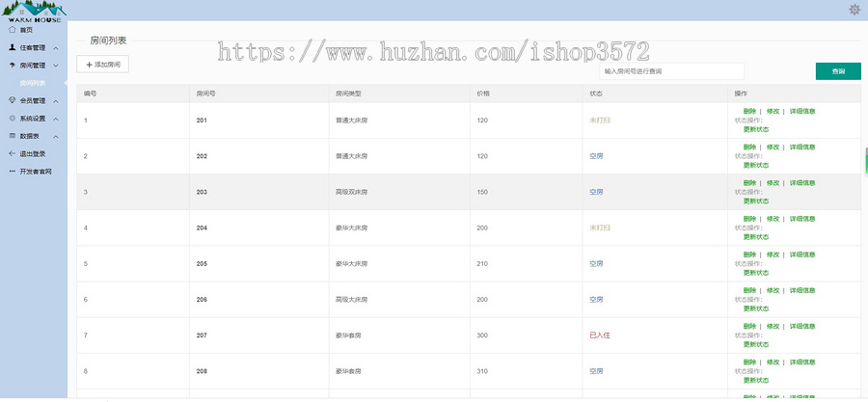Click 修改 for room 201
The width and height of the screenshot is (868, 402).
[773, 111]
